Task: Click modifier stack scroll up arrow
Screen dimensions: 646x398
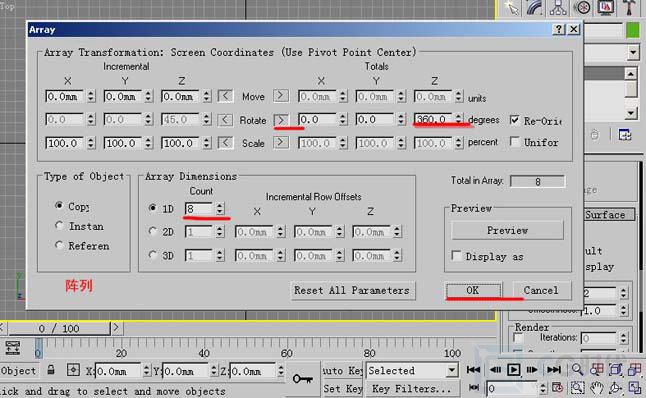Action: pyautogui.click(x=631, y=74)
